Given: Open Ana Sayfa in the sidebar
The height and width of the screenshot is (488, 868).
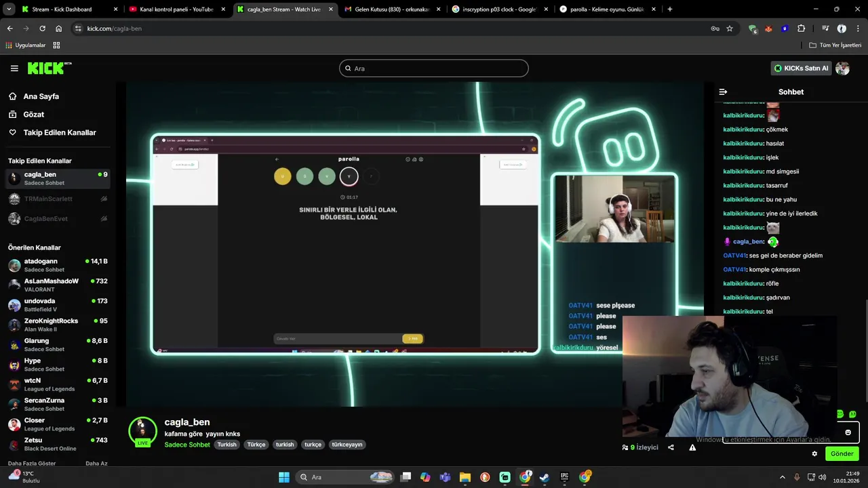Looking at the screenshot, I should (x=41, y=96).
